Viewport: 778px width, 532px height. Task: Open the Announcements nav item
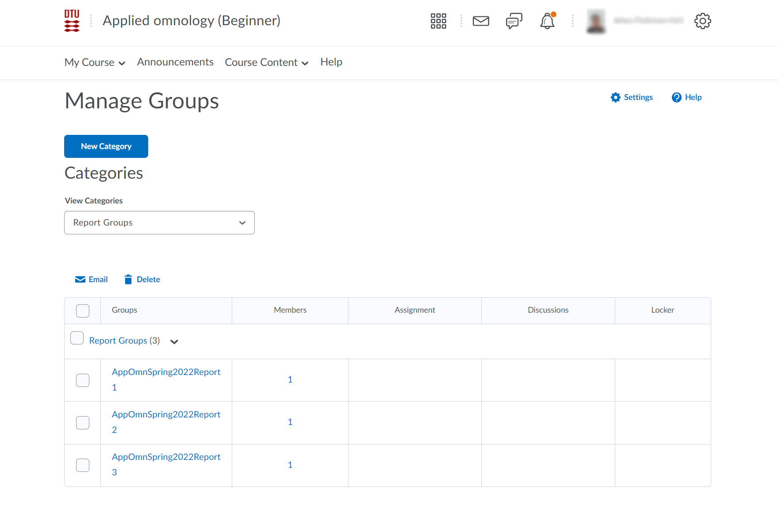pyautogui.click(x=175, y=62)
